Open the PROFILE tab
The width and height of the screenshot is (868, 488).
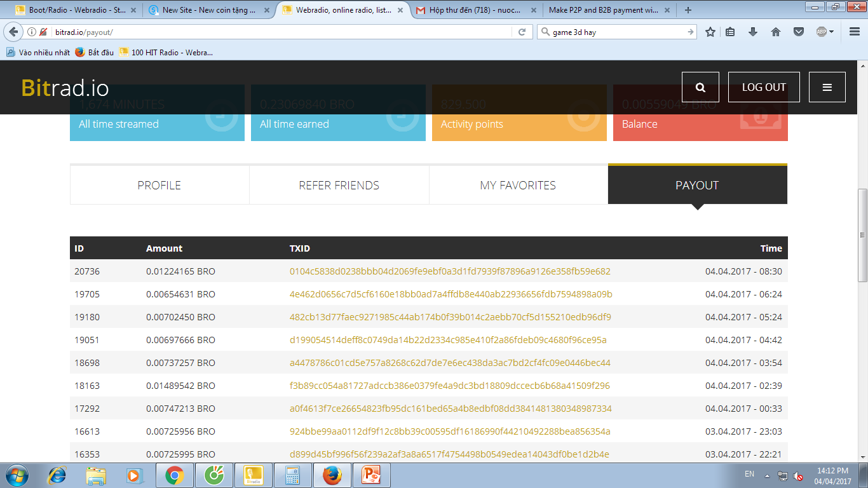click(159, 185)
